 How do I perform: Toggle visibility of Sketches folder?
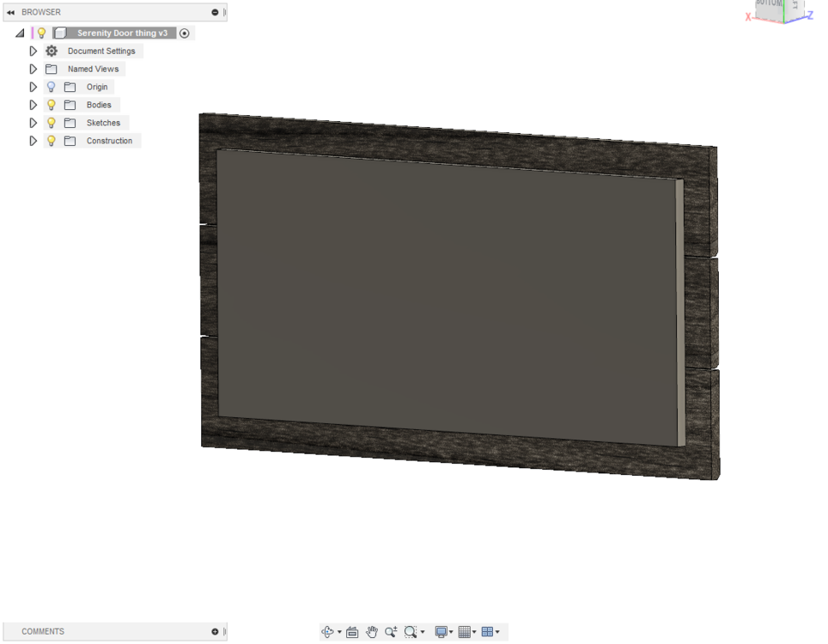tap(52, 123)
